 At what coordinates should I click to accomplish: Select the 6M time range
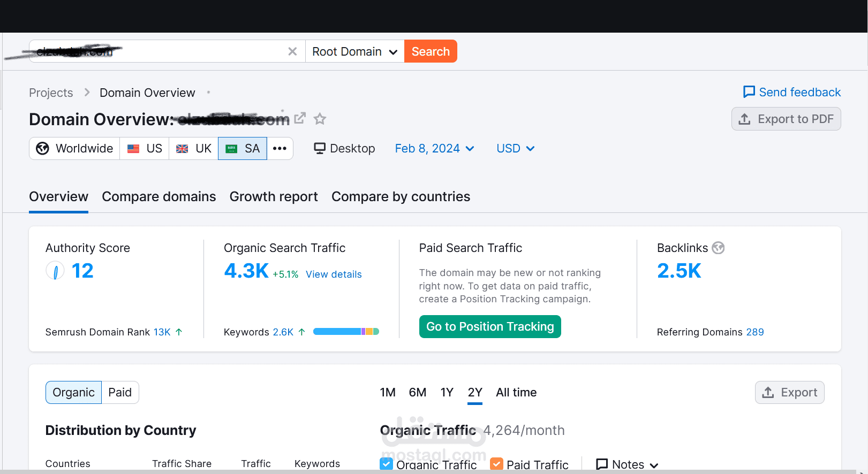point(418,393)
